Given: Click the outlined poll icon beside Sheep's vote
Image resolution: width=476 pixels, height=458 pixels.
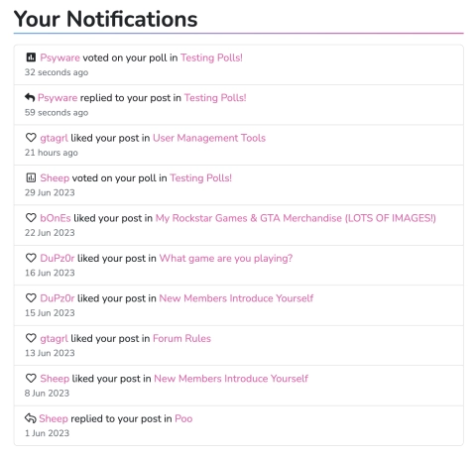Looking at the screenshot, I should (x=31, y=177).
